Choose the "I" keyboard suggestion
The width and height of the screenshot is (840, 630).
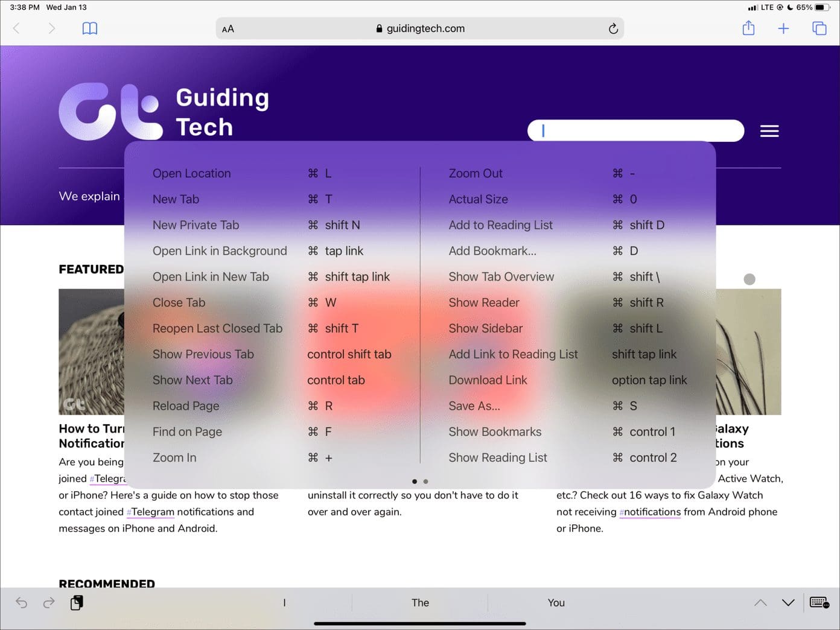click(284, 602)
